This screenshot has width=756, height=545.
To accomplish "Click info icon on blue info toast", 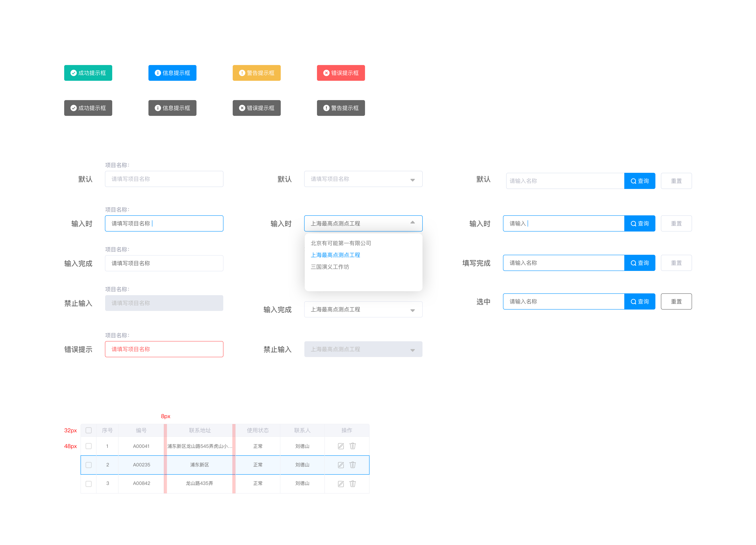I will [x=158, y=73].
